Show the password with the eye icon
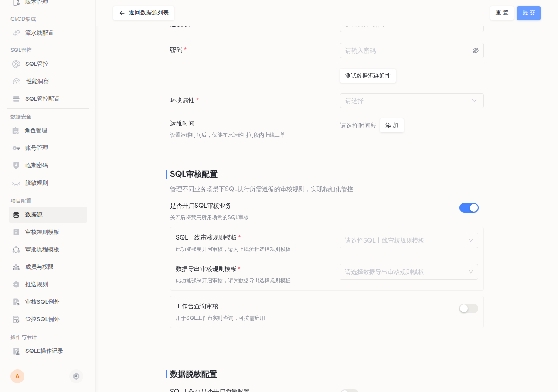Viewport: 558px width, 392px height. pyautogui.click(x=476, y=51)
